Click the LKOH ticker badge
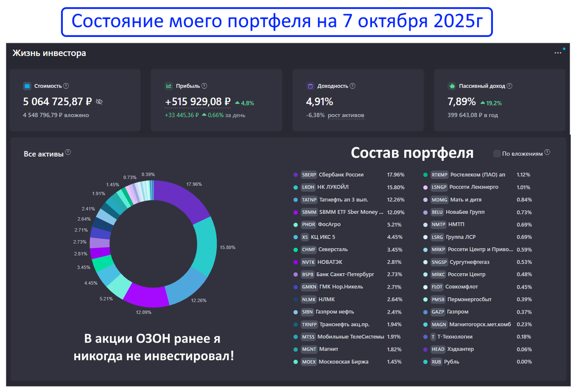The height and width of the screenshot is (392, 576). click(x=308, y=187)
